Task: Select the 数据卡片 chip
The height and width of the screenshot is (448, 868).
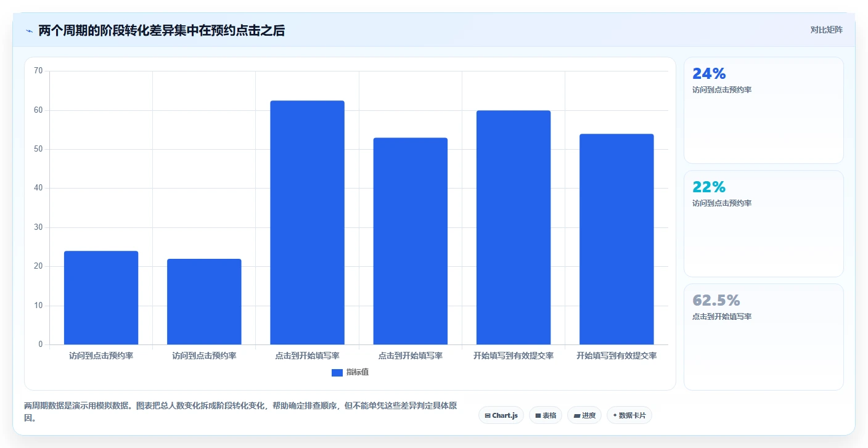Action: [x=629, y=415]
